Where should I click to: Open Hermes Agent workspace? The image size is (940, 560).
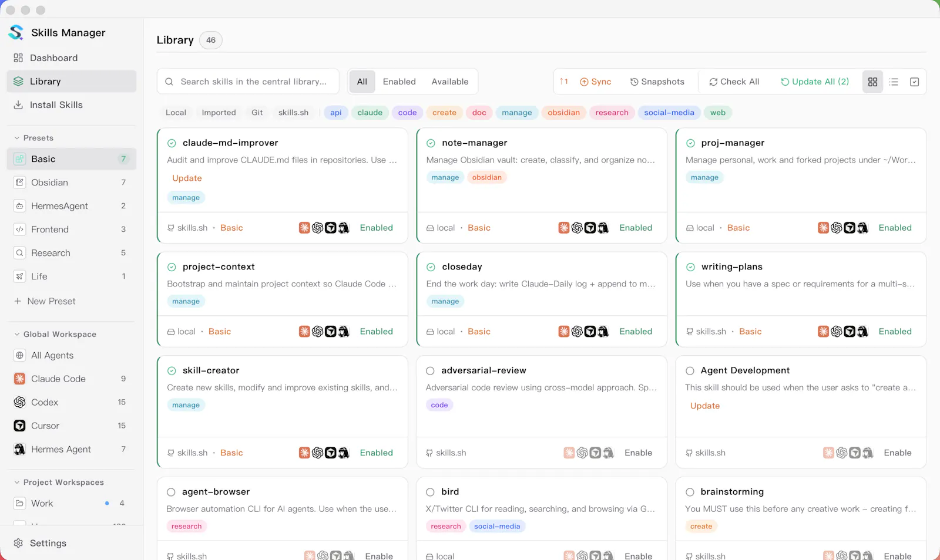point(71,449)
